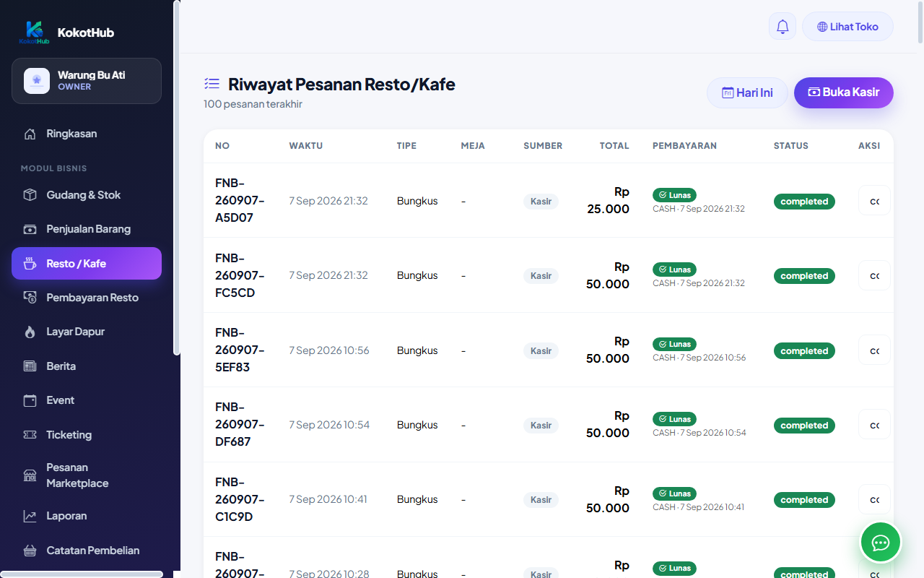Click the Lunas badge for the 10:56 order
The width and height of the screenshot is (924, 578).
click(674, 344)
